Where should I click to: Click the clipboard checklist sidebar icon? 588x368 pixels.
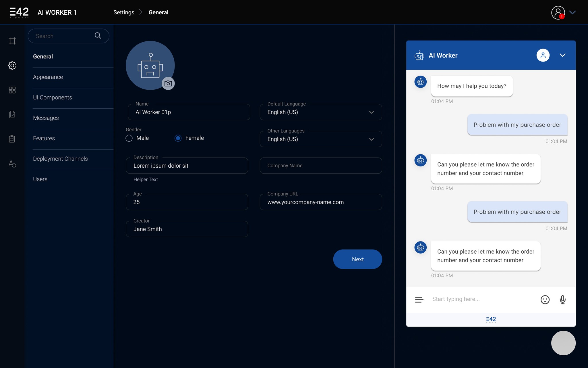tap(12, 139)
